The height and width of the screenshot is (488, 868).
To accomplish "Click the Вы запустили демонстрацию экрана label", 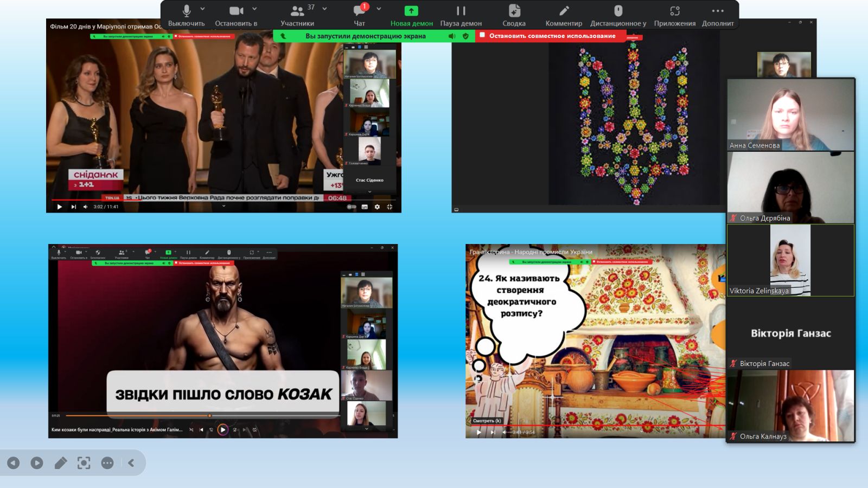I will click(365, 36).
